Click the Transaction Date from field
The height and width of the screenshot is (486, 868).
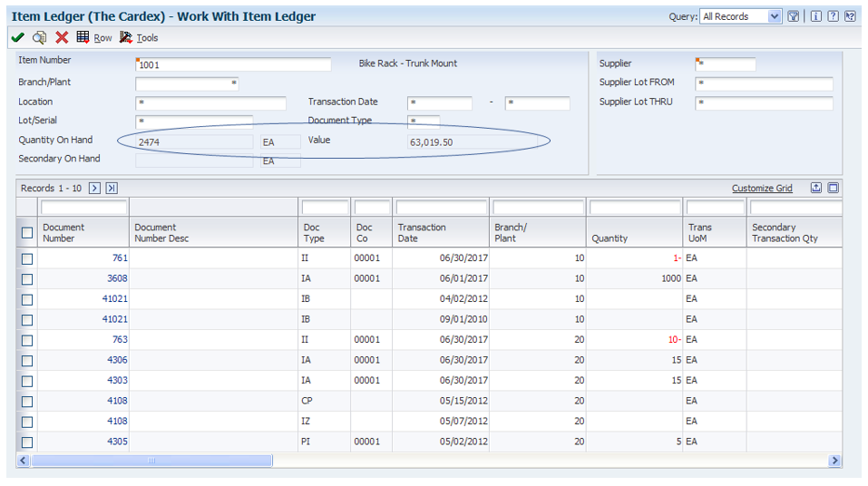pyautogui.click(x=440, y=103)
